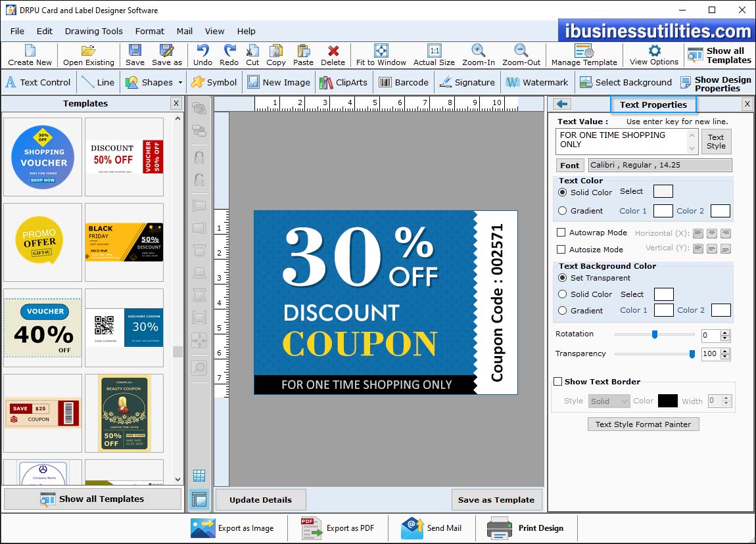Click the Signature tool icon
This screenshot has width=756, height=544.
(x=446, y=82)
